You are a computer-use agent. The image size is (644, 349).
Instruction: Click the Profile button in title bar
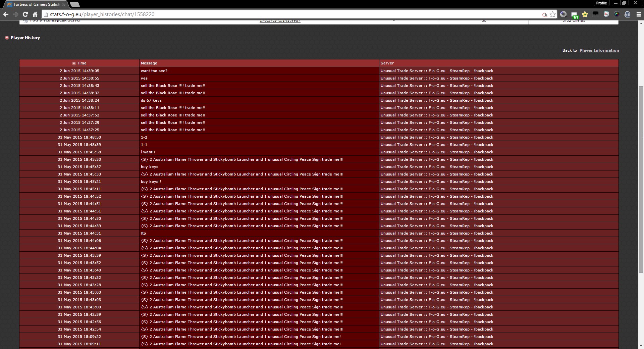601,3
